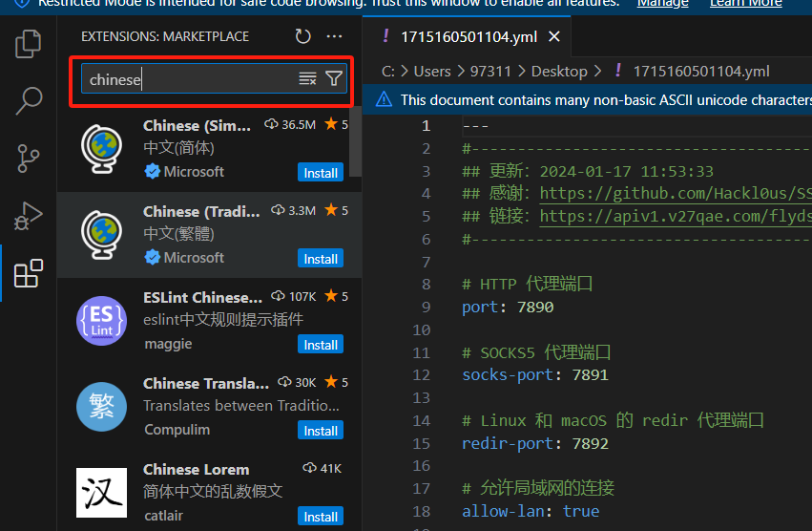
Task: Open Source Control view
Action: coord(28,159)
